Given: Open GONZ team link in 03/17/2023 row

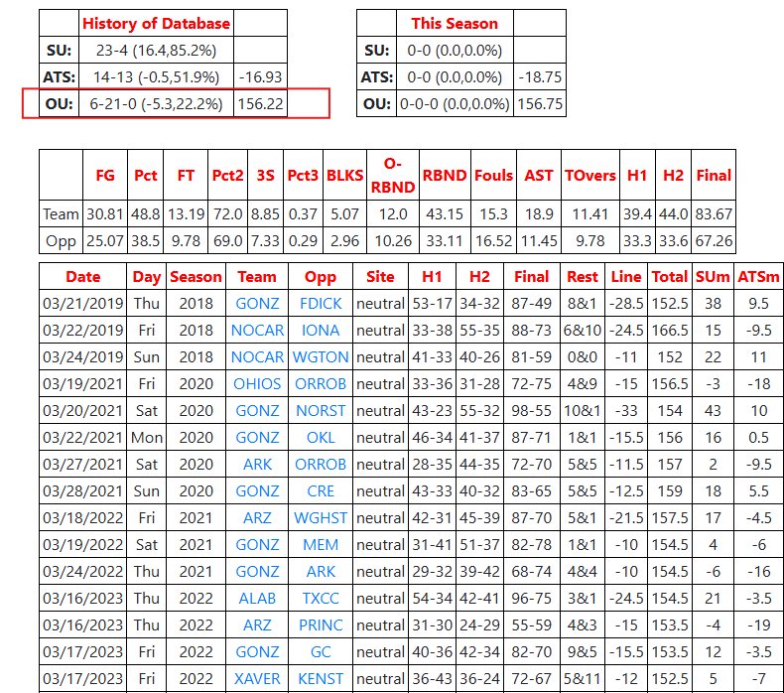Looking at the screenshot, I should 257,651.
